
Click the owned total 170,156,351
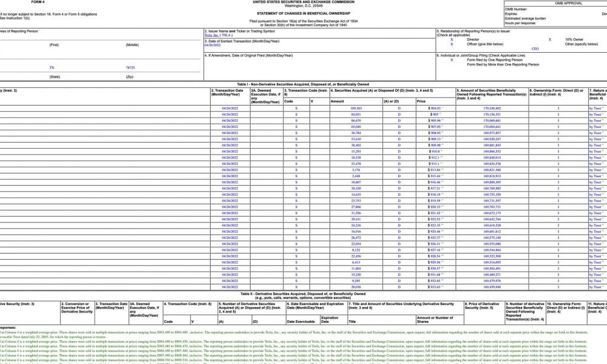point(492,115)
